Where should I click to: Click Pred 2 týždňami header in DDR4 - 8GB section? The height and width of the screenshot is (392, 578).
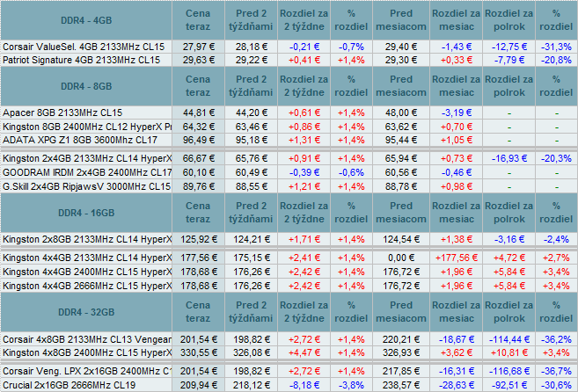point(251,86)
